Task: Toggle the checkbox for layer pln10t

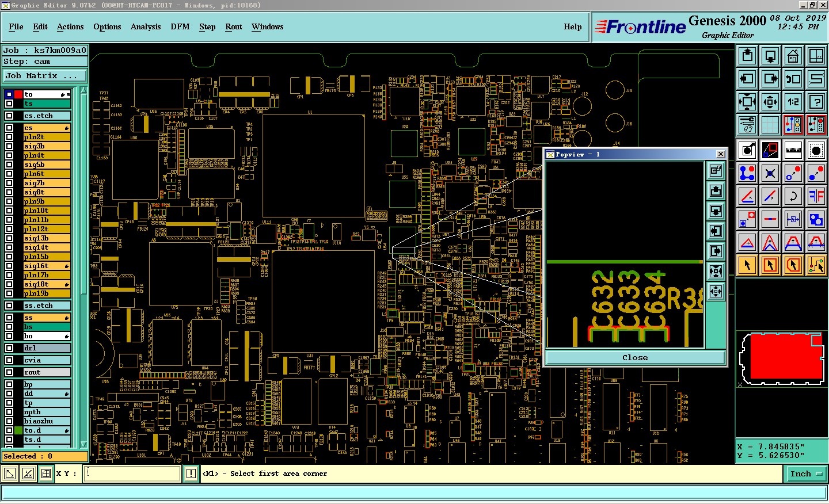Action: coord(9,211)
